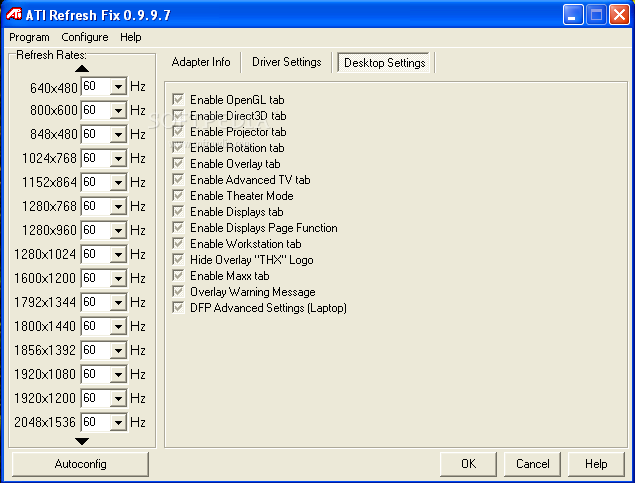Open the 1792x1344 refresh rate dropdown
The width and height of the screenshot is (635, 483).
pos(118,302)
